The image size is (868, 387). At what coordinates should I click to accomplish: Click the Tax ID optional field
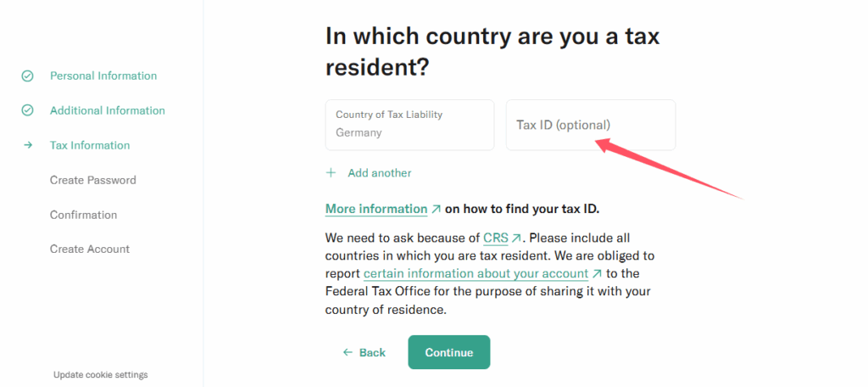click(x=591, y=125)
